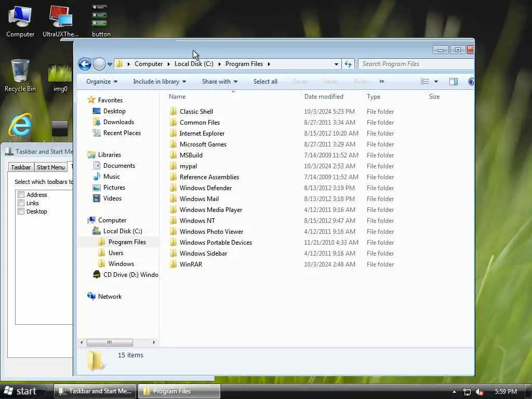Open the address bar history dropdown

pyautogui.click(x=336, y=64)
